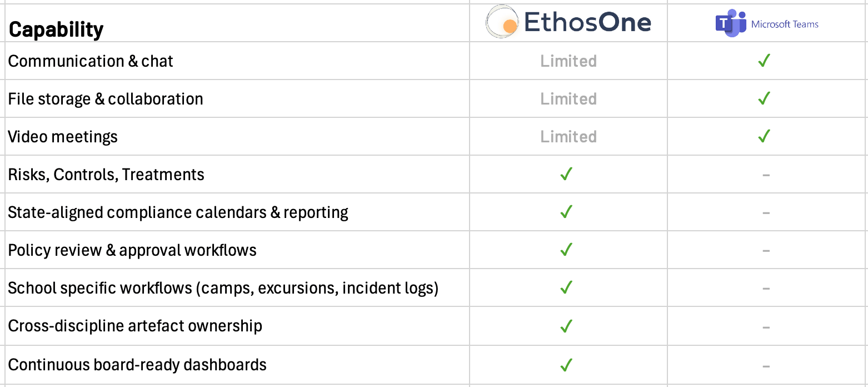
Task: Click EthosOne checkmark for Risks, Controls, Treatments
Action: tap(566, 175)
